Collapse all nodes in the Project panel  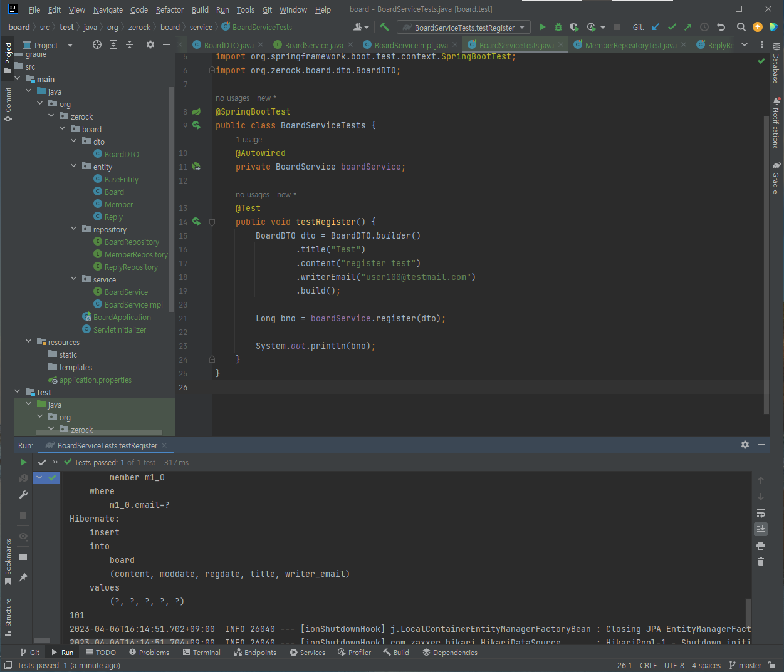point(130,44)
